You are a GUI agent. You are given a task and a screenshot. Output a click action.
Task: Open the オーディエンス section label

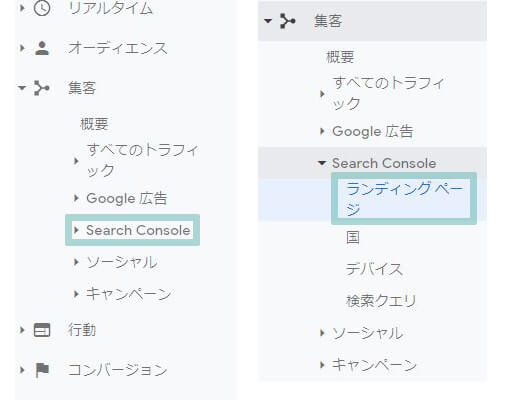pyautogui.click(x=118, y=48)
